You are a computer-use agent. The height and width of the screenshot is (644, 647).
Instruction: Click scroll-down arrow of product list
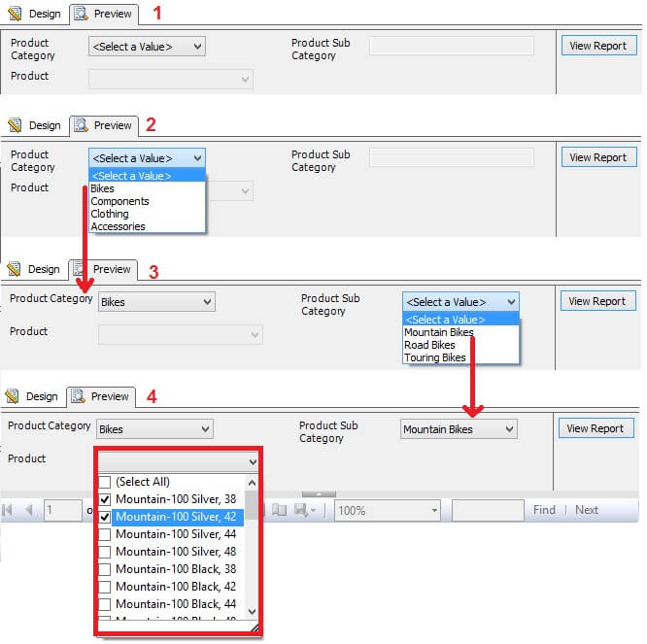coord(252,611)
